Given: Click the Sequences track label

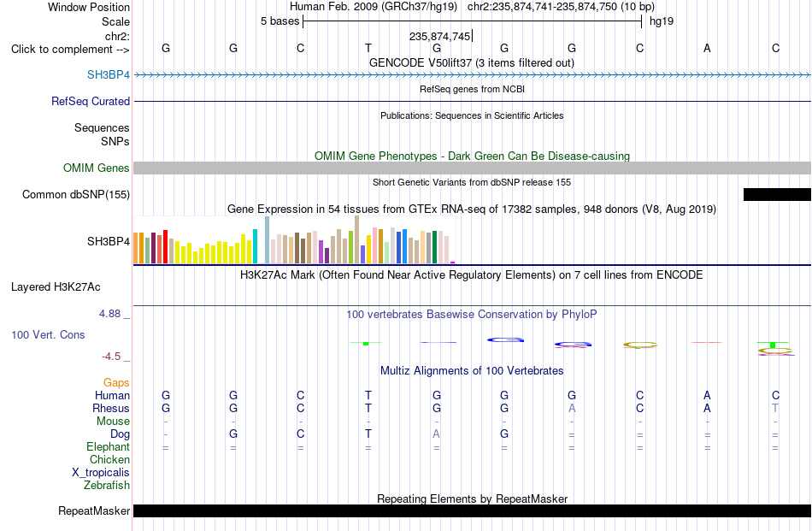Looking at the screenshot, I should click(x=102, y=127).
